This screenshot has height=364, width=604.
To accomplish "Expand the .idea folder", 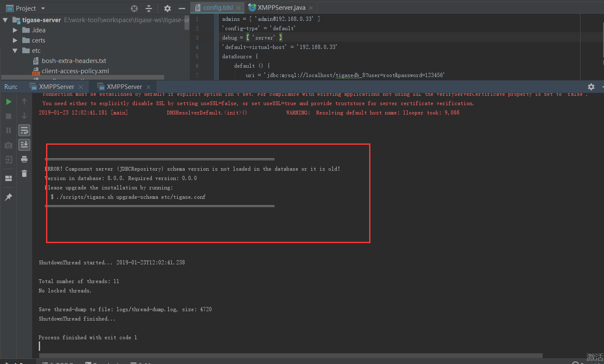I will [x=15, y=30].
